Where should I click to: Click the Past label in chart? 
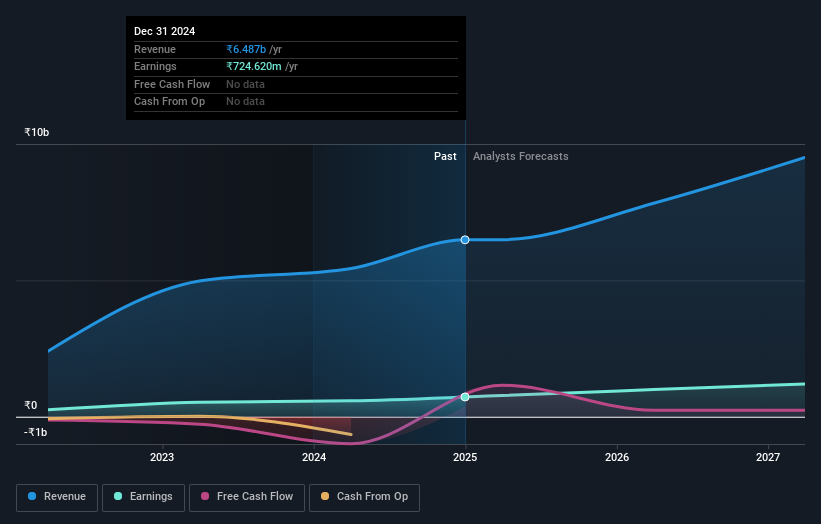tap(445, 156)
